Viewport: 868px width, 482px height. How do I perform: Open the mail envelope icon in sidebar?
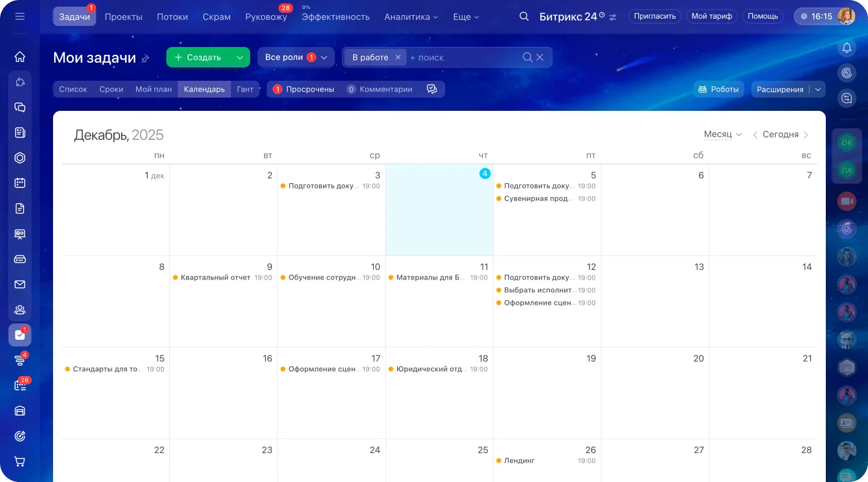[x=20, y=284]
